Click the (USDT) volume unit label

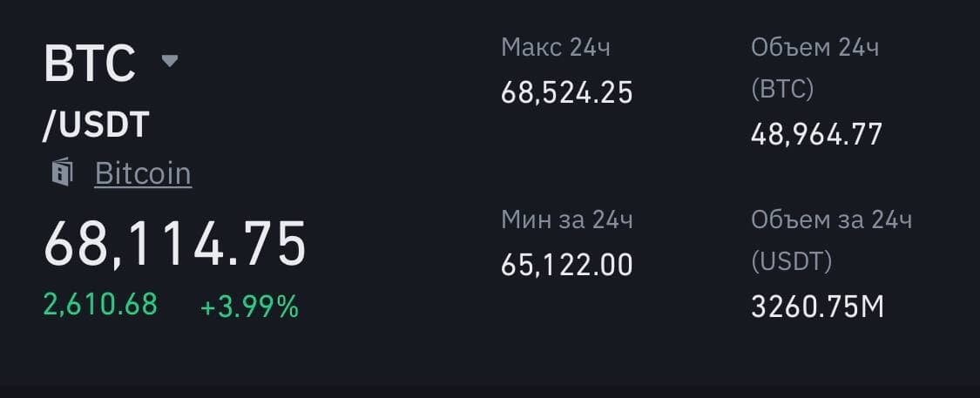pos(791,261)
